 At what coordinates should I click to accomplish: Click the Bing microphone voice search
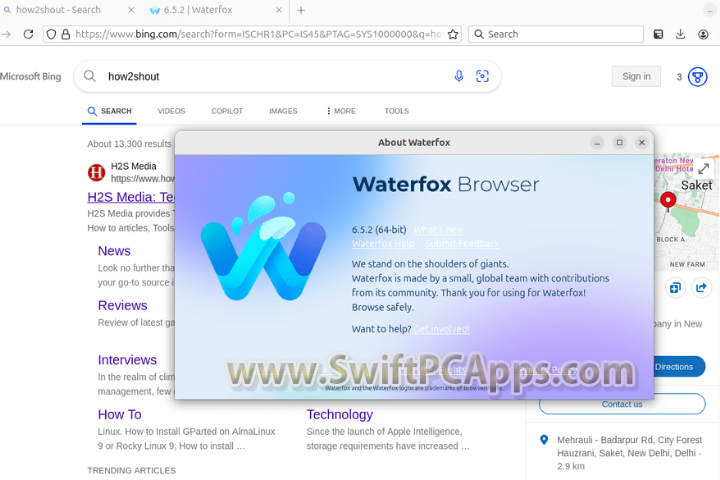tap(459, 76)
